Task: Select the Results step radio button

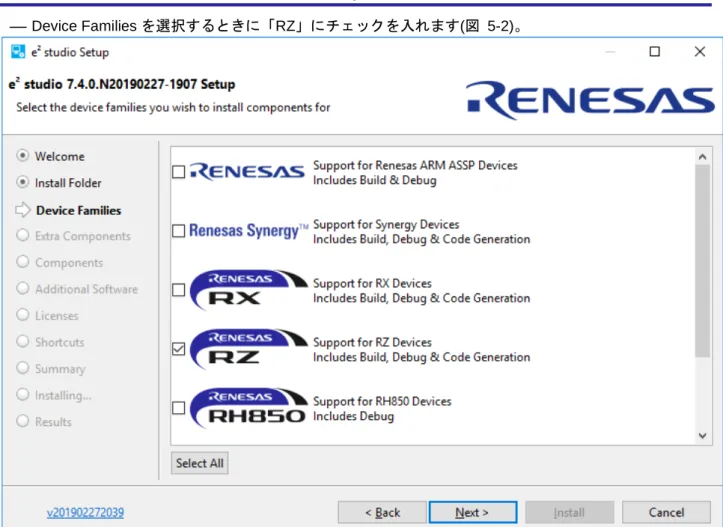Action: pyautogui.click(x=23, y=421)
